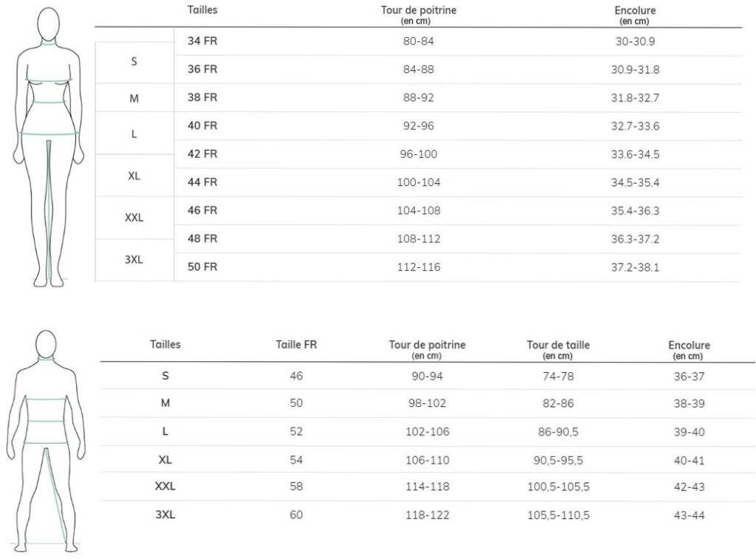
Task: Click the 43-44 neck measurement cell
Action: point(689,515)
